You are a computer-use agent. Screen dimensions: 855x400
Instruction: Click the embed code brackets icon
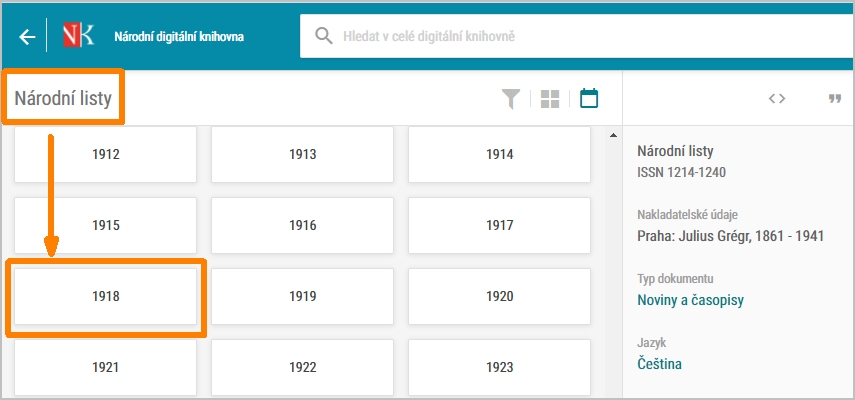tap(777, 98)
